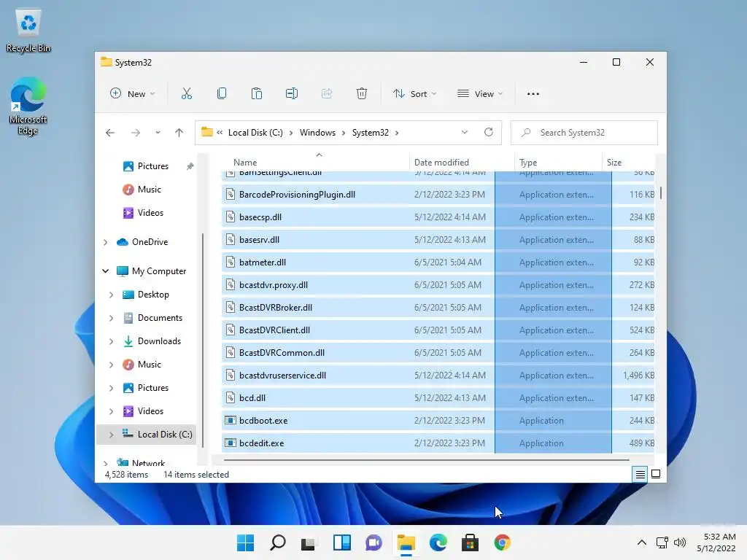Image resolution: width=747 pixels, height=560 pixels.
Task: Go forward with the right arrow
Action: click(x=136, y=133)
